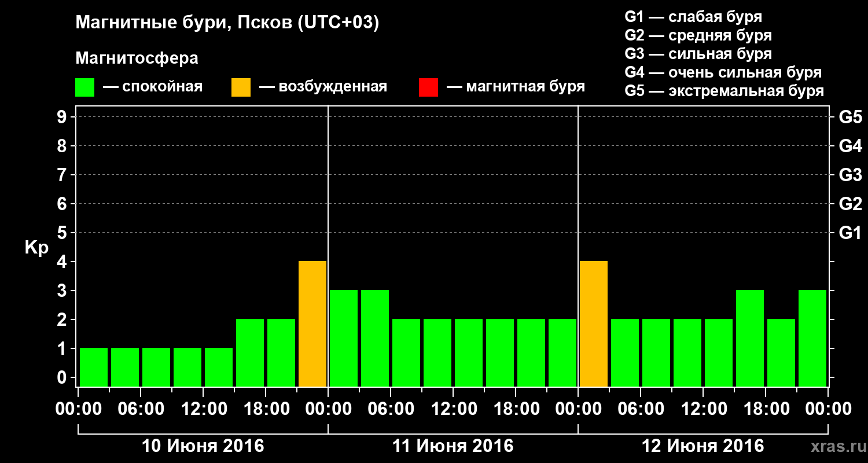Click 'G1 — слабая буря' description
Image resolution: width=868 pixels, height=463 pixels.
[x=693, y=17]
